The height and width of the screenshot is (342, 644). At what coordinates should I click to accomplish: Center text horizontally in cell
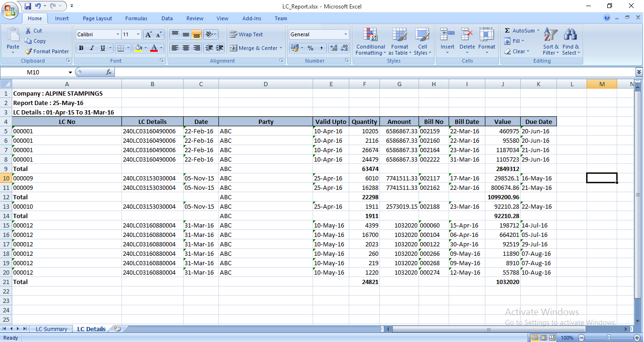tap(186, 48)
